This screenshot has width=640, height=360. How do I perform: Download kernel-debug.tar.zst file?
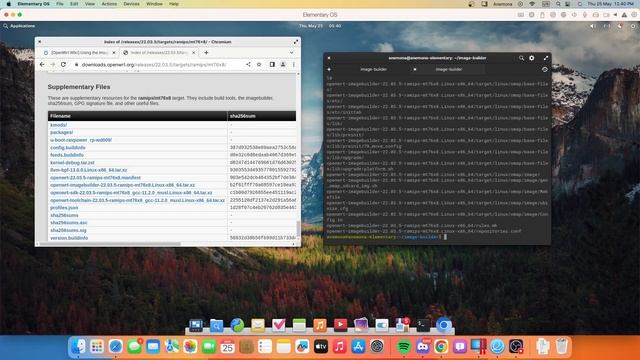pyautogui.click(x=72, y=162)
